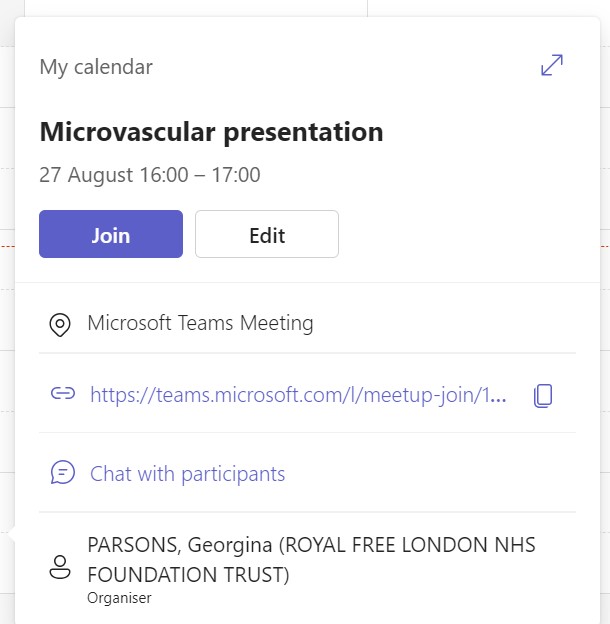Click the Microvascular presentation title

tap(211, 131)
